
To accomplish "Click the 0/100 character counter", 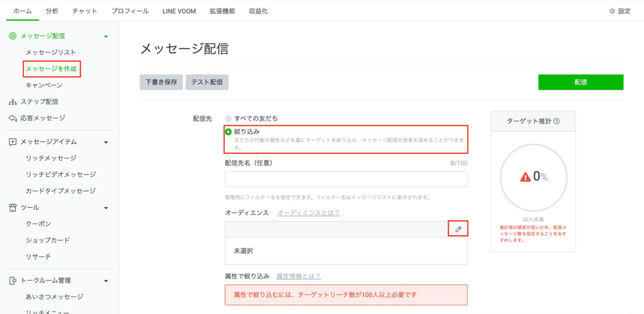I will 458,163.
